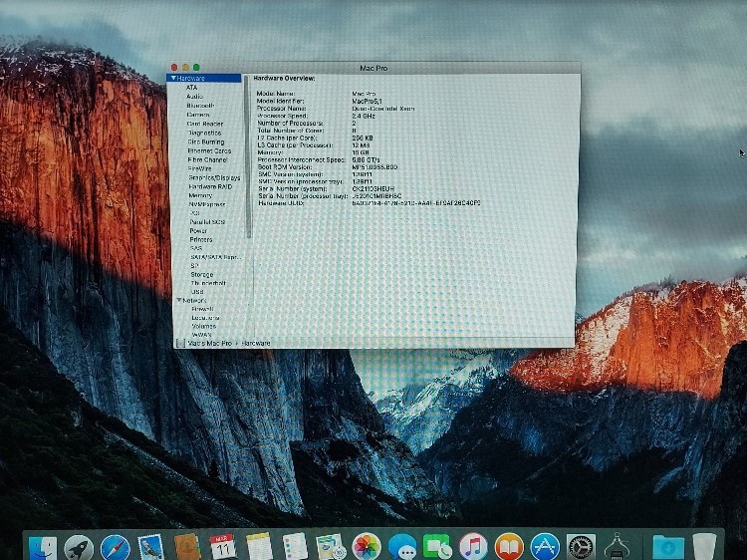
Task: Open Finder from the dock
Action: pyautogui.click(x=44, y=546)
